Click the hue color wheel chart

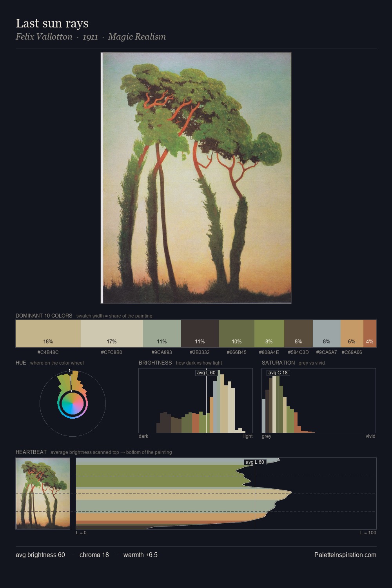click(x=73, y=403)
